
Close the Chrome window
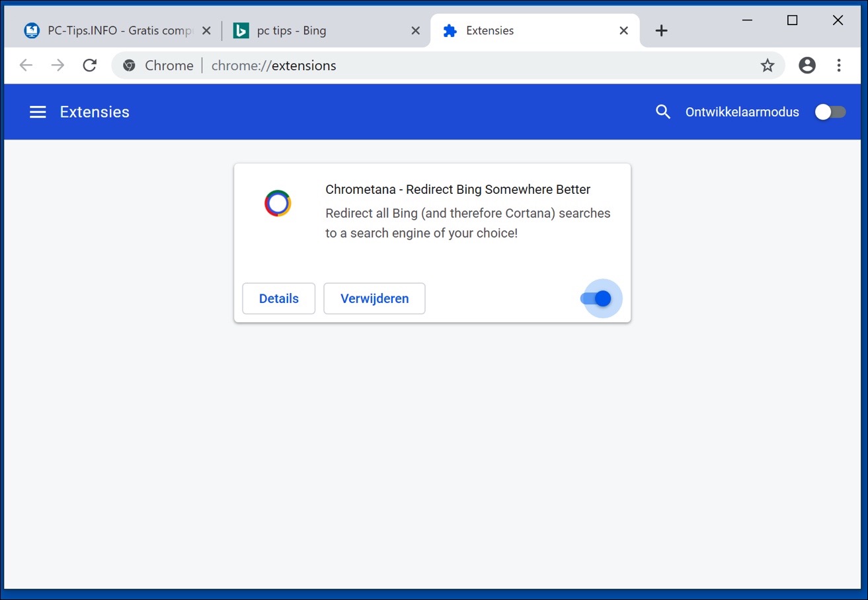point(838,21)
